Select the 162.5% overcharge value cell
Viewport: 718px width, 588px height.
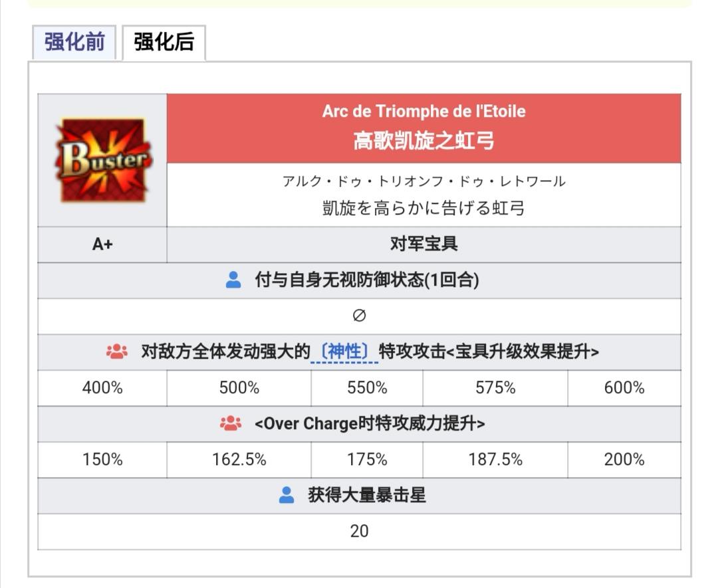click(x=239, y=460)
